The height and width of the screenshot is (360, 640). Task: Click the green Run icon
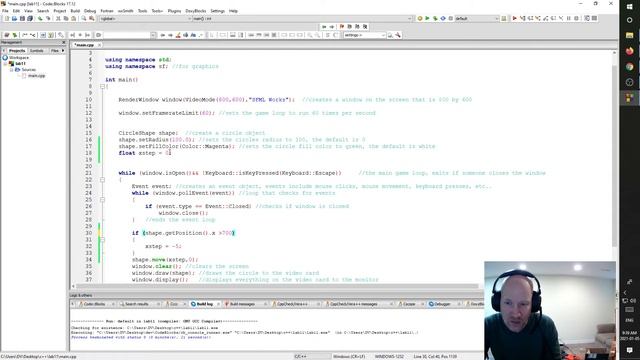[x=427, y=18]
